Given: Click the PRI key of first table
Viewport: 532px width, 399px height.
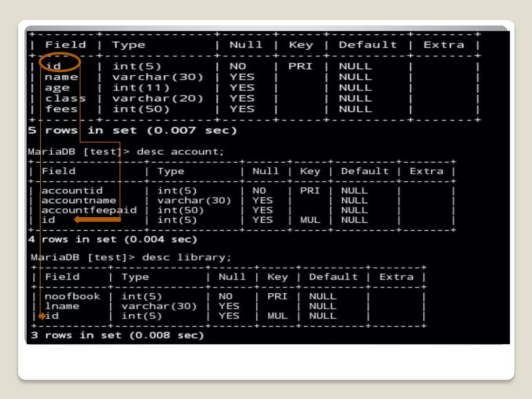Looking at the screenshot, I should (x=300, y=66).
